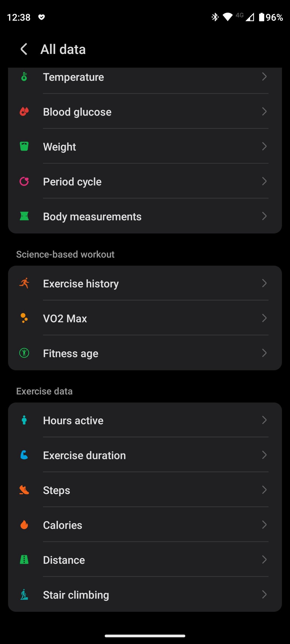Viewport: 290px width, 644px height.
Task: Open the Exercise duration entry
Action: [145, 455]
